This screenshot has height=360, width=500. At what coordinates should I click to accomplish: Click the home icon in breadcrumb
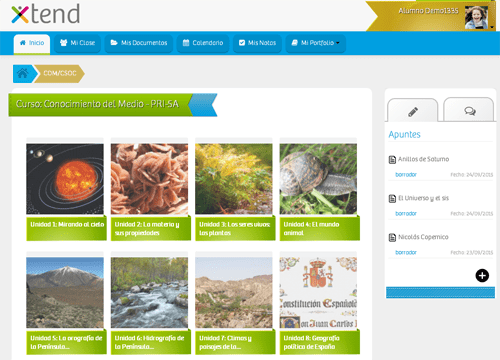pyautogui.click(x=23, y=73)
